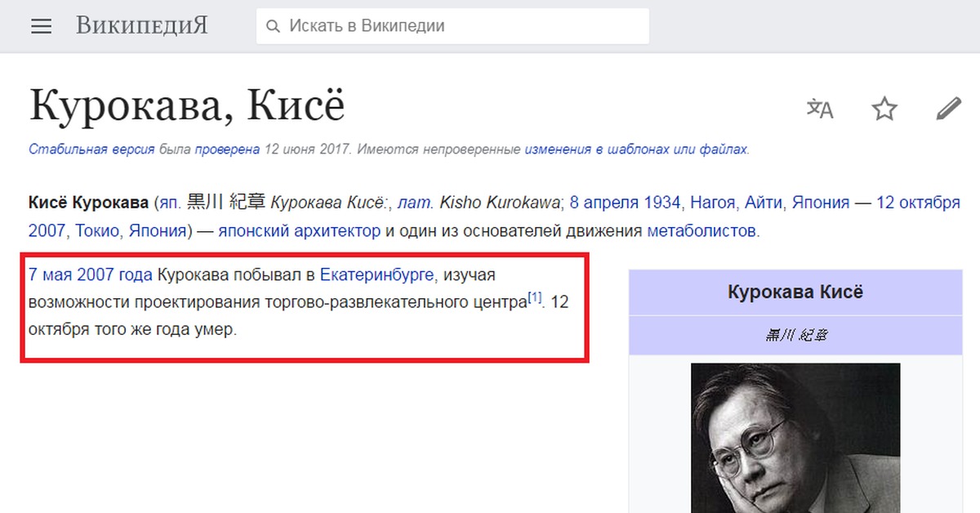The height and width of the screenshot is (513, 980).
Task: Open the portrait photo of Kurokawa
Action: coord(795,438)
